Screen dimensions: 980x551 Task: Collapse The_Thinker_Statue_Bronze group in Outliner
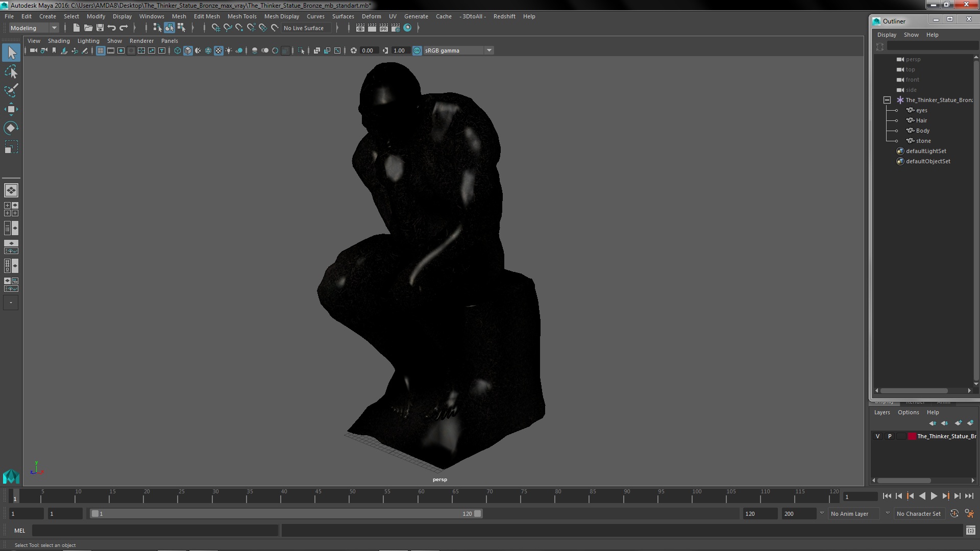[x=887, y=100]
